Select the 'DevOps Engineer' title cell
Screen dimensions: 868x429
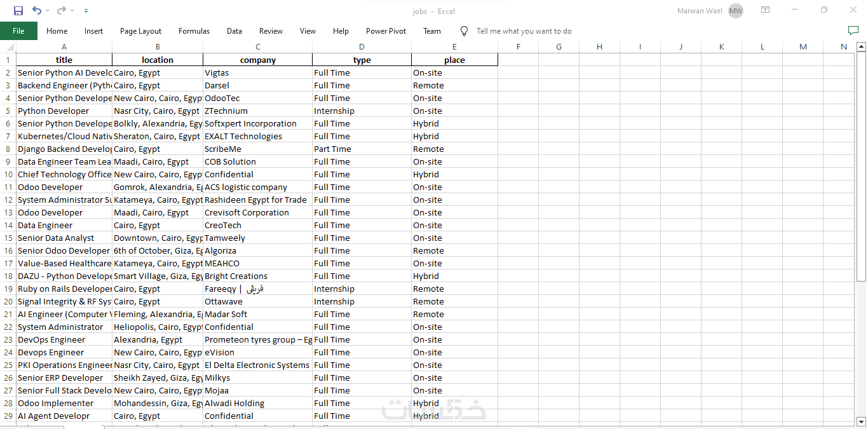(64, 339)
